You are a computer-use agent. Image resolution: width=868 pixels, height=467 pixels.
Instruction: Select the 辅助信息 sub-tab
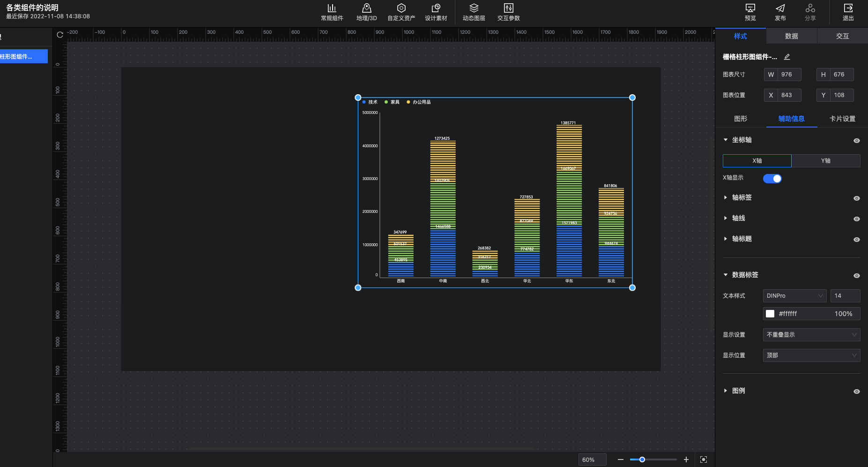coord(792,119)
